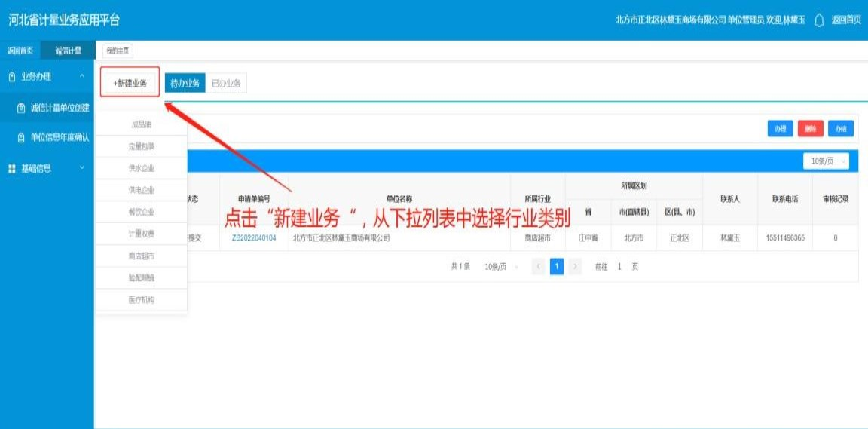
Task: Click the +新建业务 button
Action: (130, 83)
